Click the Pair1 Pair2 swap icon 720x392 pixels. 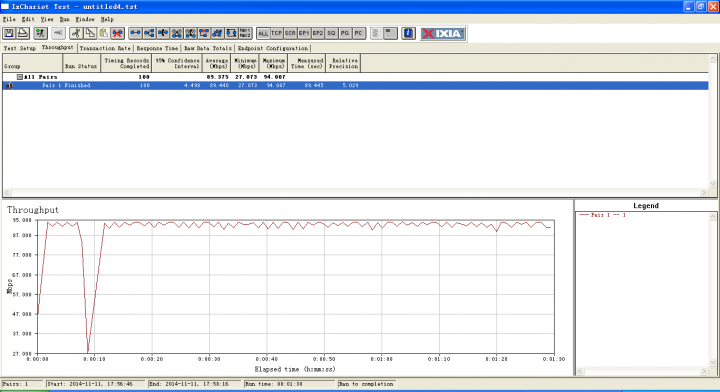(245, 33)
